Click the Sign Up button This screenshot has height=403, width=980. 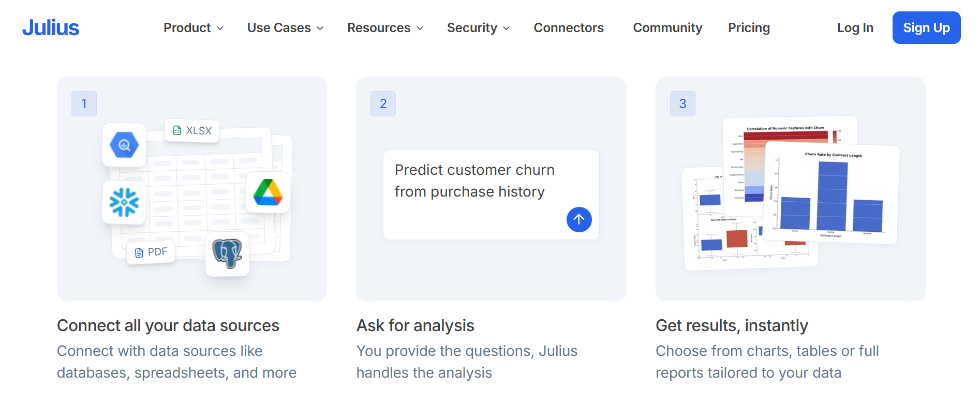[926, 28]
